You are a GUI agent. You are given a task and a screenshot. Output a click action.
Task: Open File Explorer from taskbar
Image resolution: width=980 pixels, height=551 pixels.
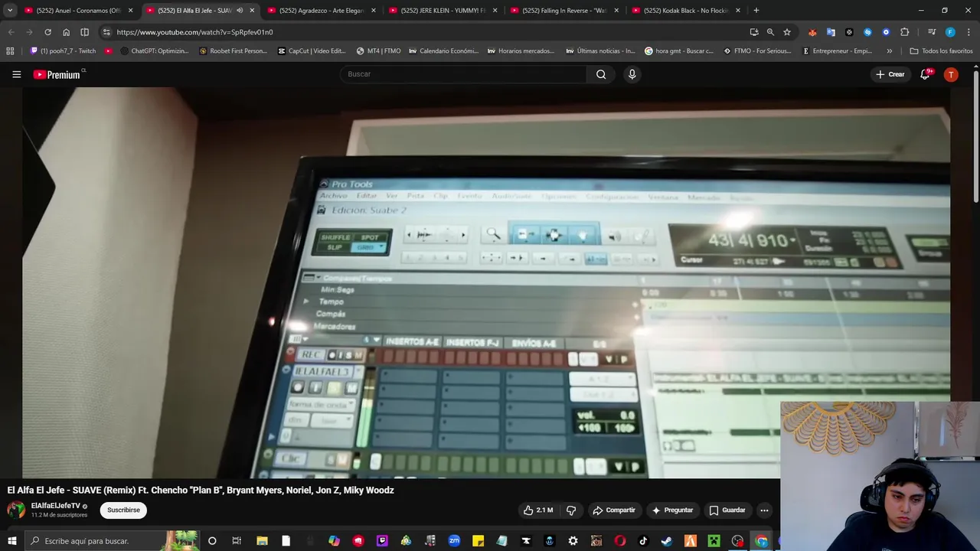point(262,541)
